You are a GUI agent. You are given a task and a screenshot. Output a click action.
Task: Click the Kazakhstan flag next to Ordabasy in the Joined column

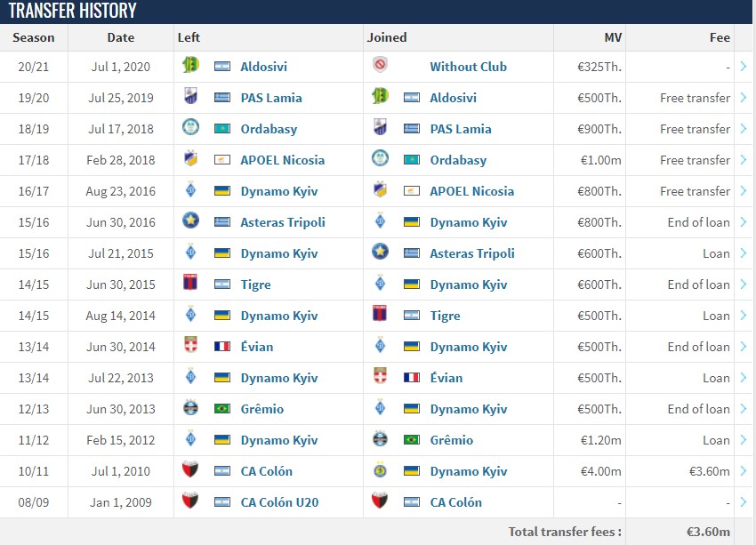pyautogui.click(x=411, y=159)
